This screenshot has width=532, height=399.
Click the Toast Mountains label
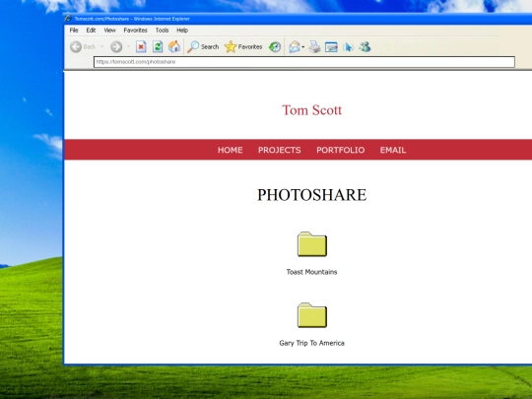(311, 272)
